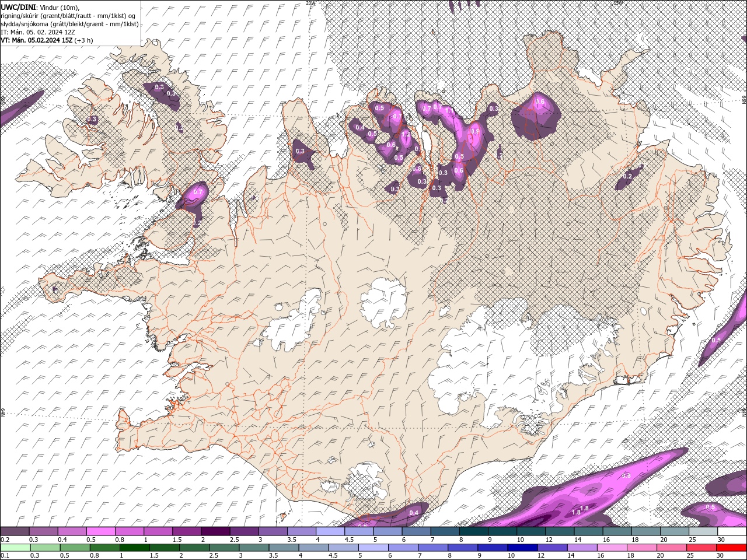Click the violet-blue swatch between 7 and 8 in the bottom legend row

pos(432,548)
